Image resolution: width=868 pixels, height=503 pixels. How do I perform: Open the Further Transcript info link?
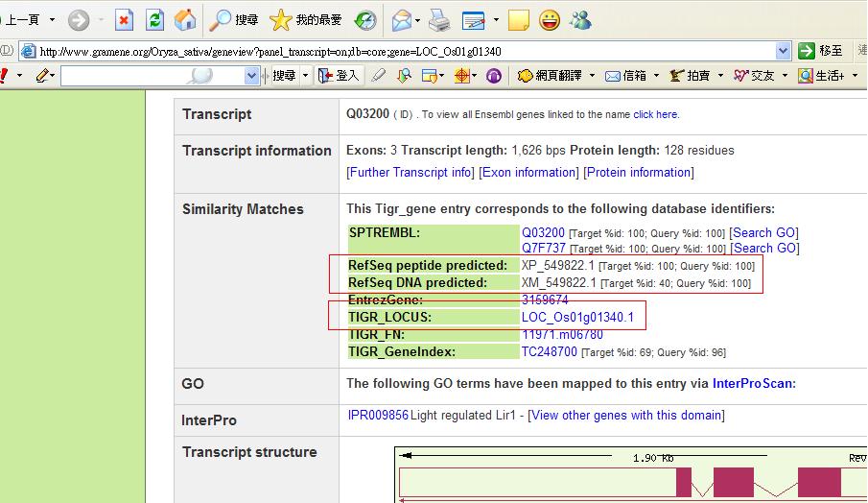click(x=410, y=173)
